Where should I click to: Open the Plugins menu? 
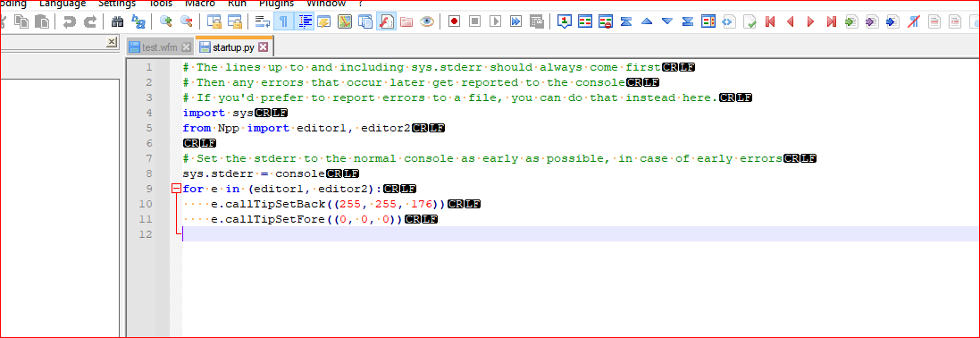coord(276,4)
